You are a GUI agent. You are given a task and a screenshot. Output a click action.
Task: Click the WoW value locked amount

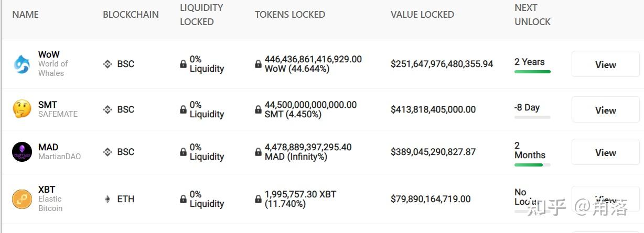pyautogui.click(x=442, y=64)
